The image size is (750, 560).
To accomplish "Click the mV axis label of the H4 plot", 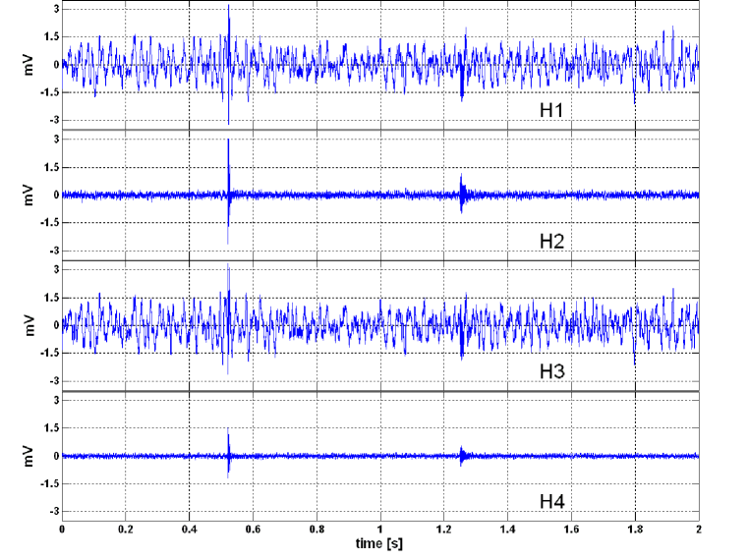I will point(29,456).
